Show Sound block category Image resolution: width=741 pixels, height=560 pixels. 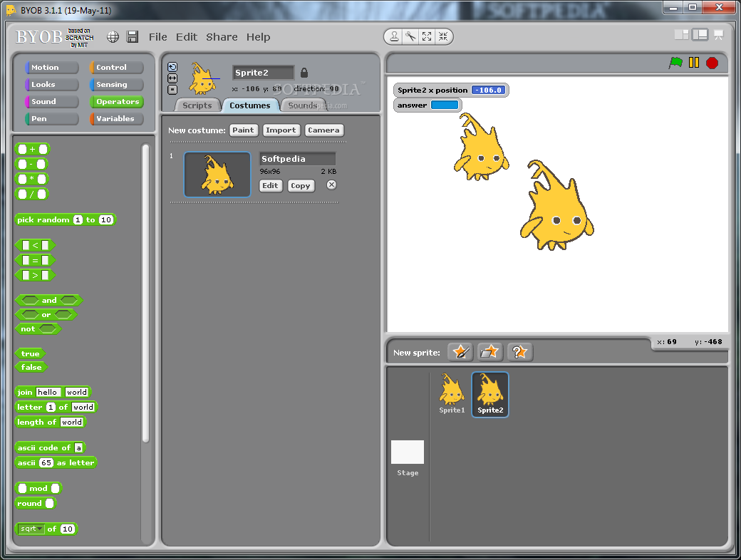(51, 101)
